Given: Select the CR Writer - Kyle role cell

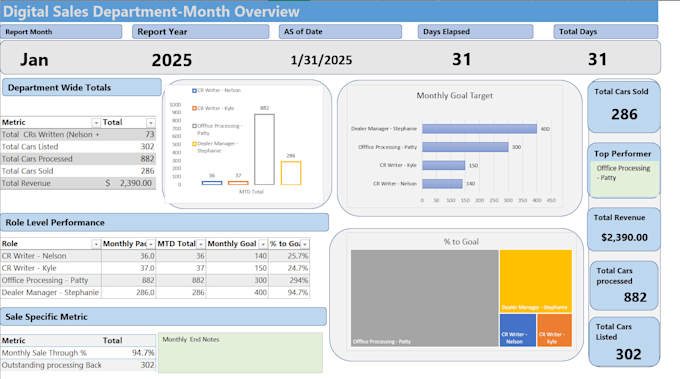Looking at the screenshot, I should coord(51,268).
